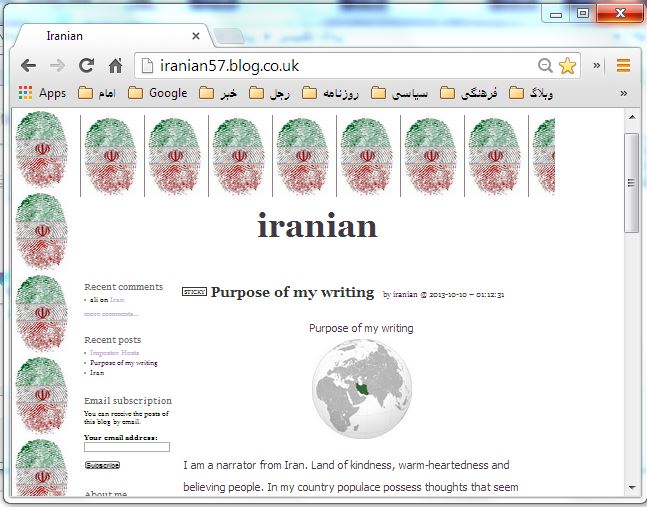This screenshot has height=507, width=647.
Task: Click the Email subscription heading
Action: point(128,401)
